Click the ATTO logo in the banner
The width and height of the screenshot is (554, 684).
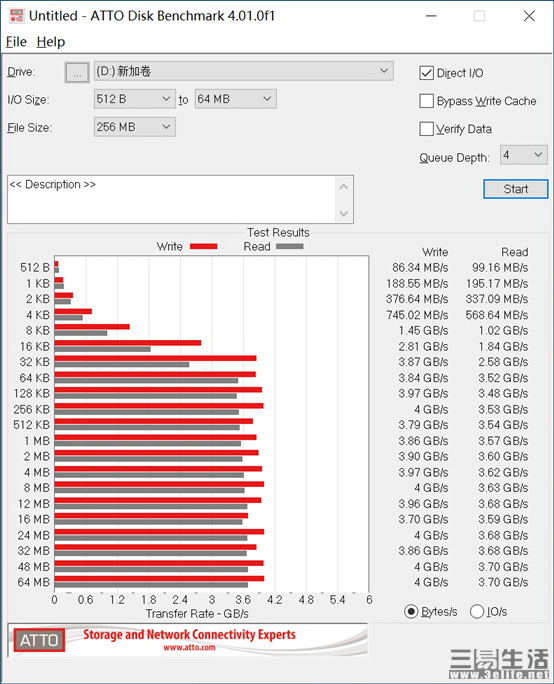tap(39, 640)
